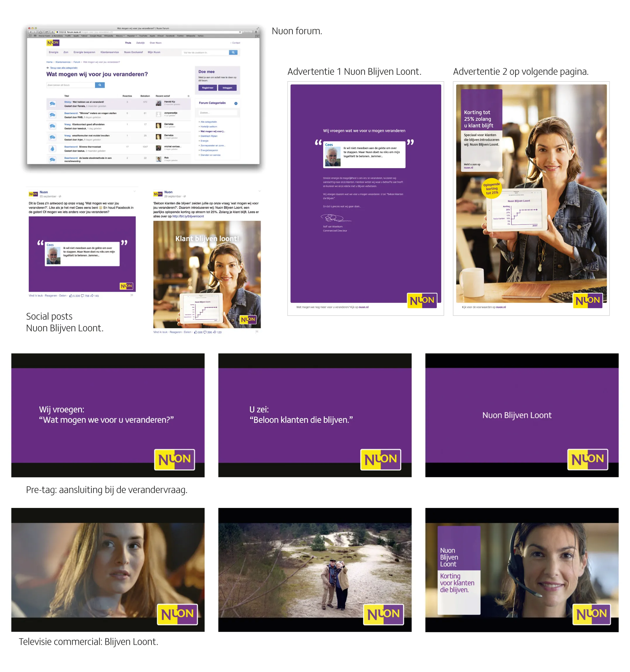630x672 pixels.
Task: Click Vind ik leuk on 25 september post
Action: [36, 296]
